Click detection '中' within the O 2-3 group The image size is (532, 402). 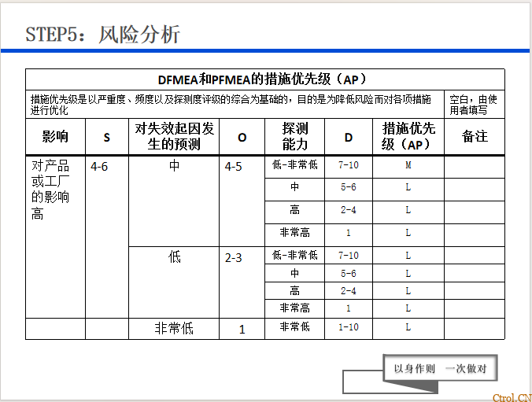(x=295, y=273)
